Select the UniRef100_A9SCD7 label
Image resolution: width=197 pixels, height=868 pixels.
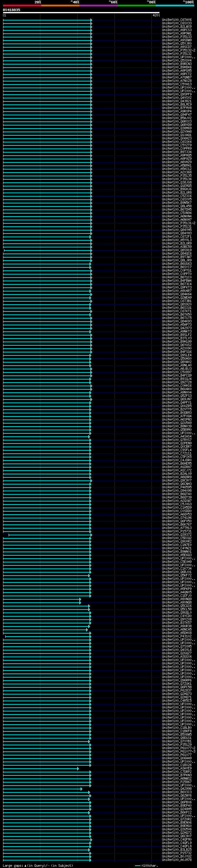(177, 47)
